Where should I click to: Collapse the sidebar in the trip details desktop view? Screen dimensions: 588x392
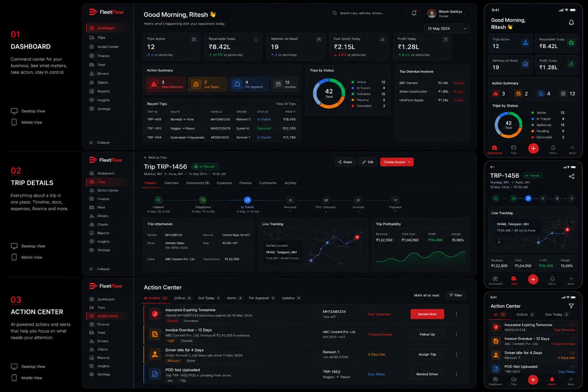click(x=100, y=269)
